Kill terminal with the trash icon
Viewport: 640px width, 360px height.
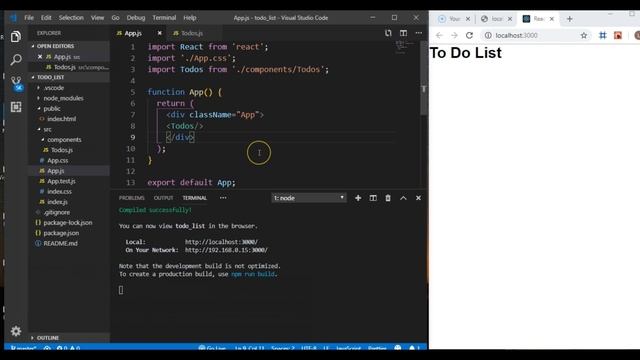tap(388, 198)
